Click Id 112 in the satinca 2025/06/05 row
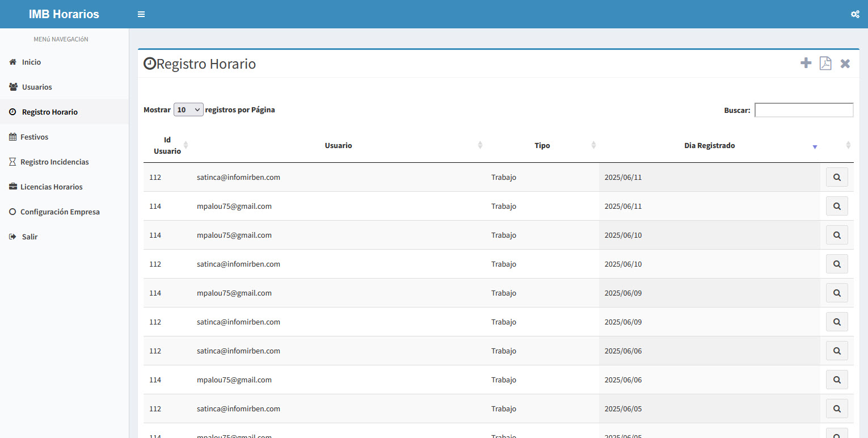Viewport: 868px width, 438px height. pyautogui.click(x=155, y=408)
